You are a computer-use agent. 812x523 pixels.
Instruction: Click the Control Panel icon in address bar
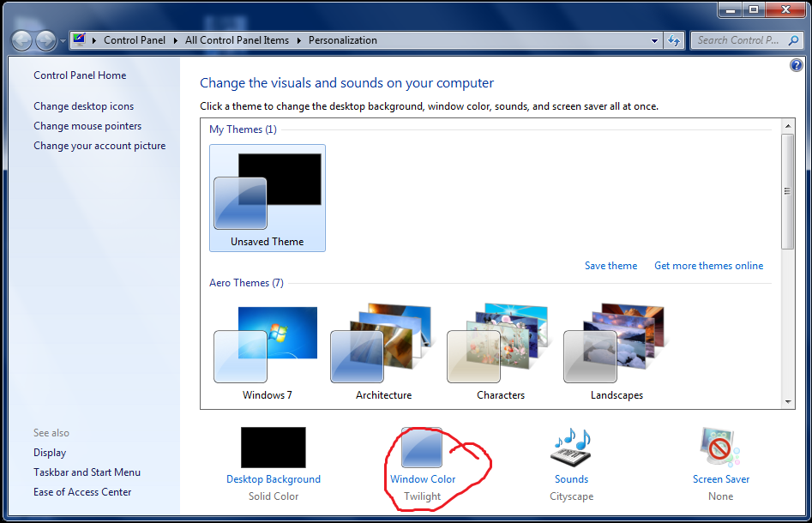(x=79, y=39)
